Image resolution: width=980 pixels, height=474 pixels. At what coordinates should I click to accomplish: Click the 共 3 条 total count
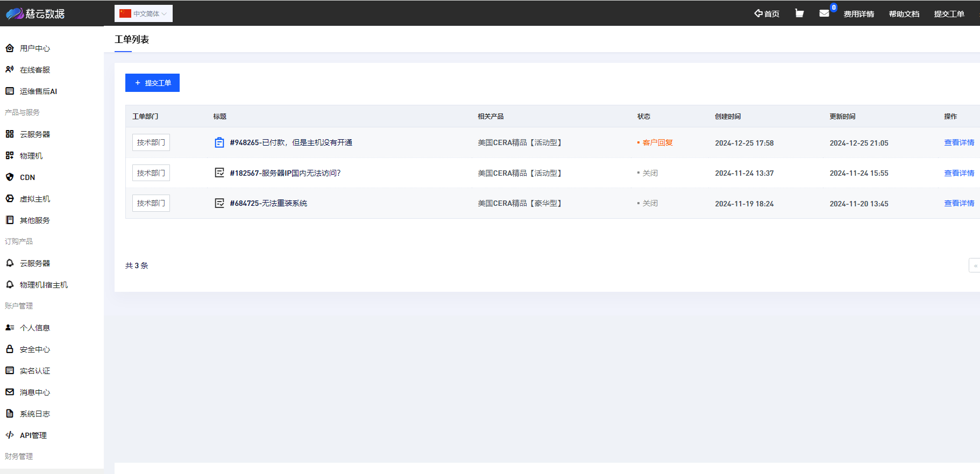137,265
